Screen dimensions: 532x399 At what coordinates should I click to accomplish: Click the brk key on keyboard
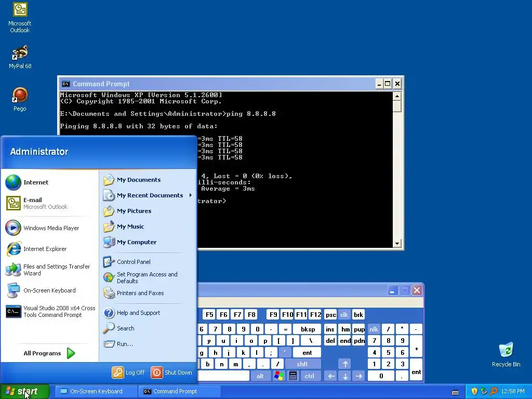click(x=358, y=314)
